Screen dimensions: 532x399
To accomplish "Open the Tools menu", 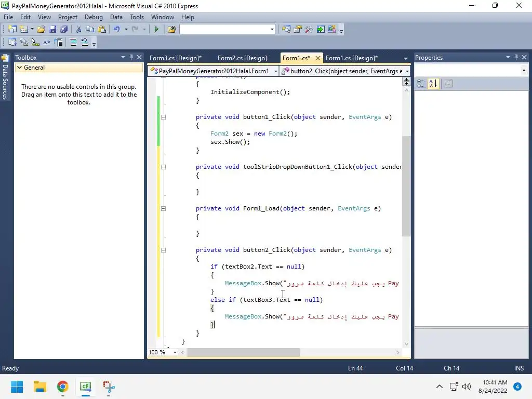I will click(x=137, y=17).
